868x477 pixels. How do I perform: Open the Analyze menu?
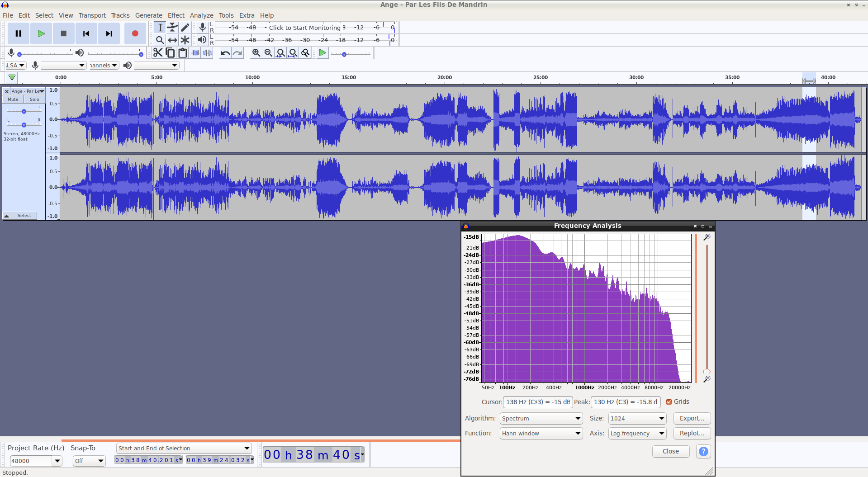(x=201, y=15)
